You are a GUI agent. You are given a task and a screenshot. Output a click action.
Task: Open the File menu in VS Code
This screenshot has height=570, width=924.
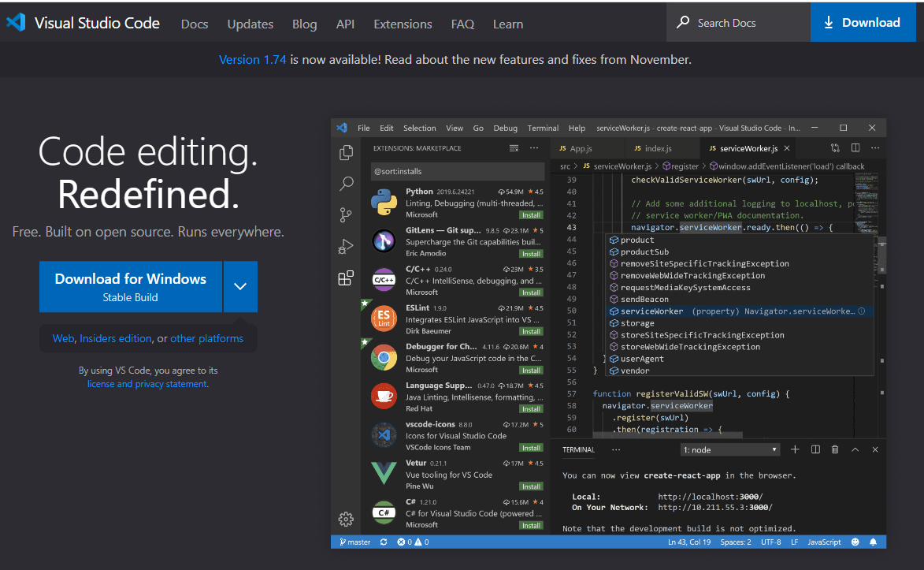click(x=364, y=128)
